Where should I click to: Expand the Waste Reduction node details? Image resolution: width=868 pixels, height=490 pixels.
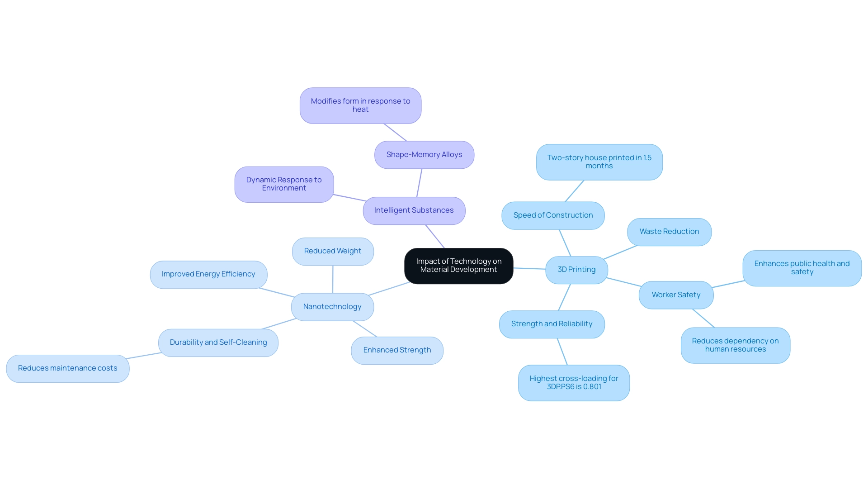(669, 231)
